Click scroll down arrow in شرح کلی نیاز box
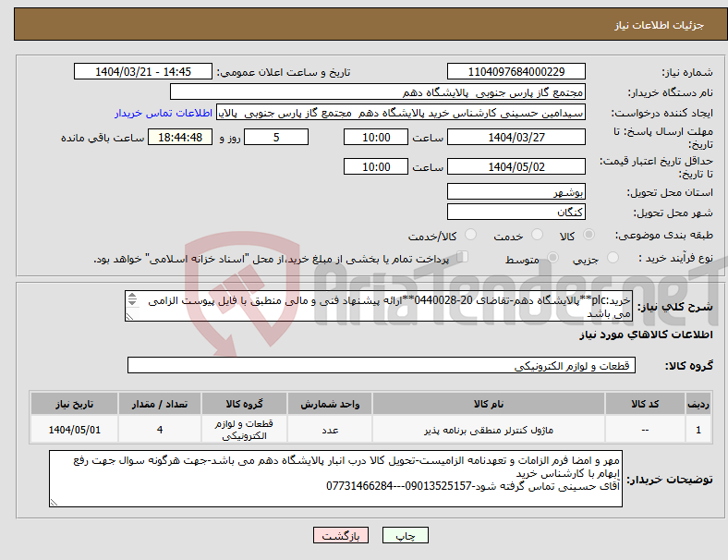Image resolution: width=728 pixels, height=560 pixels. point(132,303)
